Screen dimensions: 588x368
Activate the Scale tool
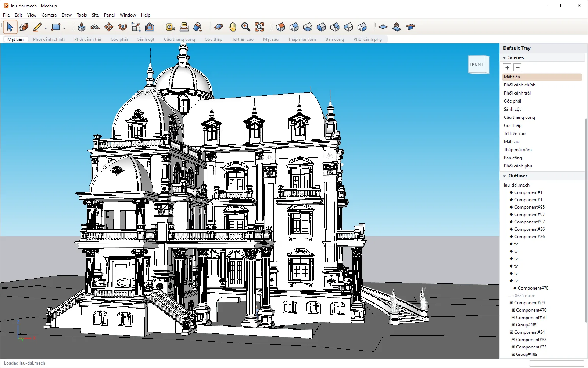136,27
